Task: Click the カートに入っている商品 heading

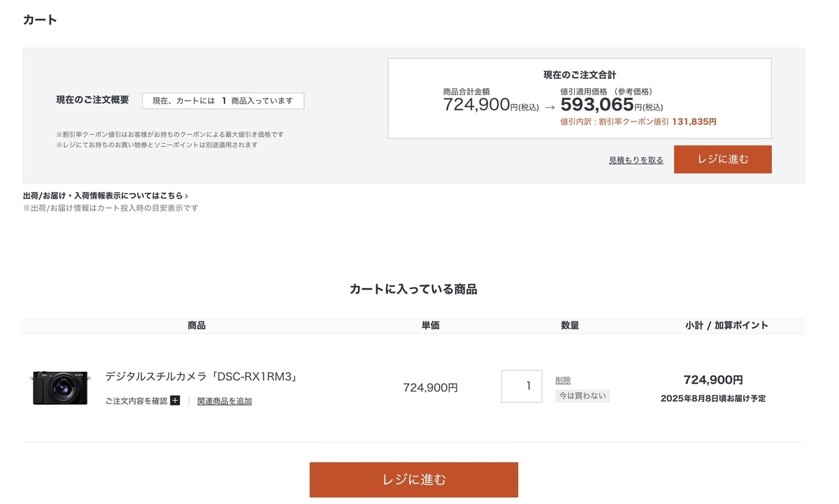Action: click(x=413, y=289)
